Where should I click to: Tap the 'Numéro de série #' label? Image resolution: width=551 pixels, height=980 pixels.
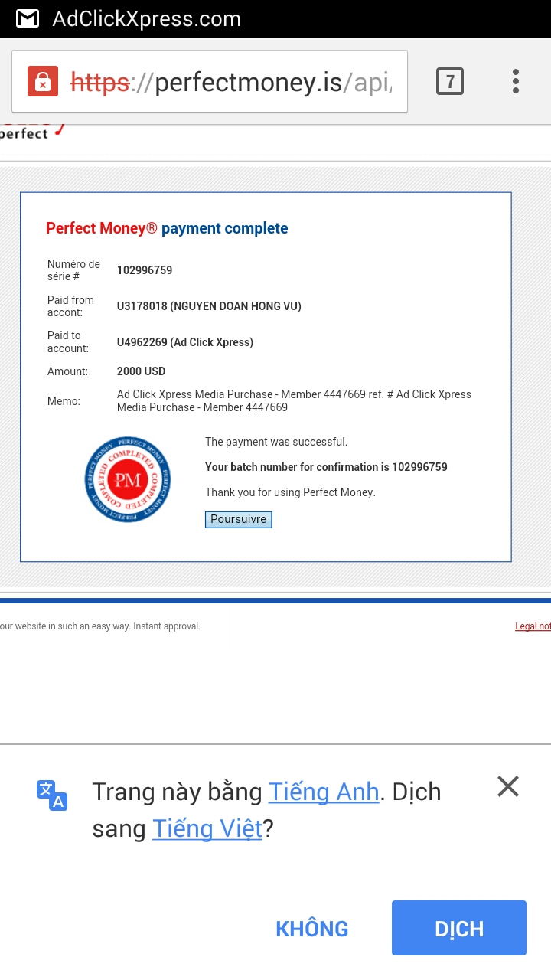click(73, 270)
